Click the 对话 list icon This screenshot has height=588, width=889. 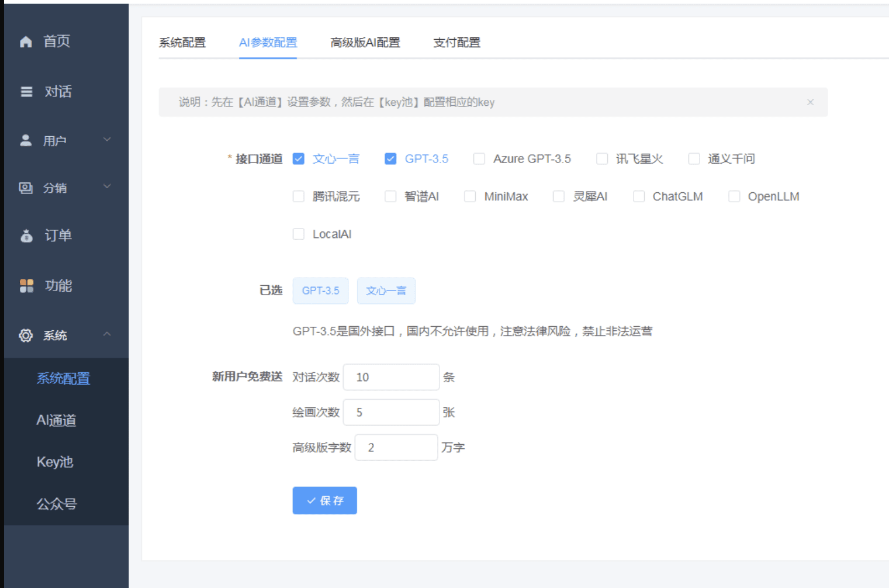click(26, 92)
